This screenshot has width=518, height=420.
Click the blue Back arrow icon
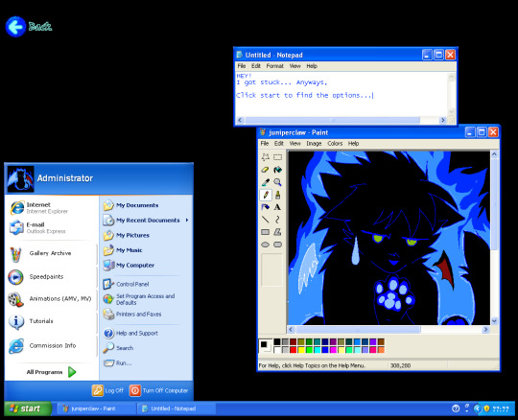coord(15,27)
